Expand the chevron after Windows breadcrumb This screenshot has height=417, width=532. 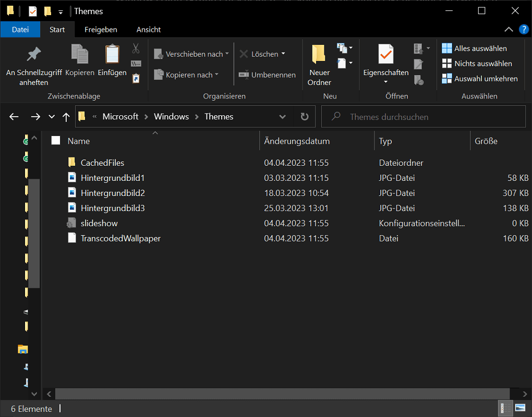pyautogui.click(x=197, y=117)
